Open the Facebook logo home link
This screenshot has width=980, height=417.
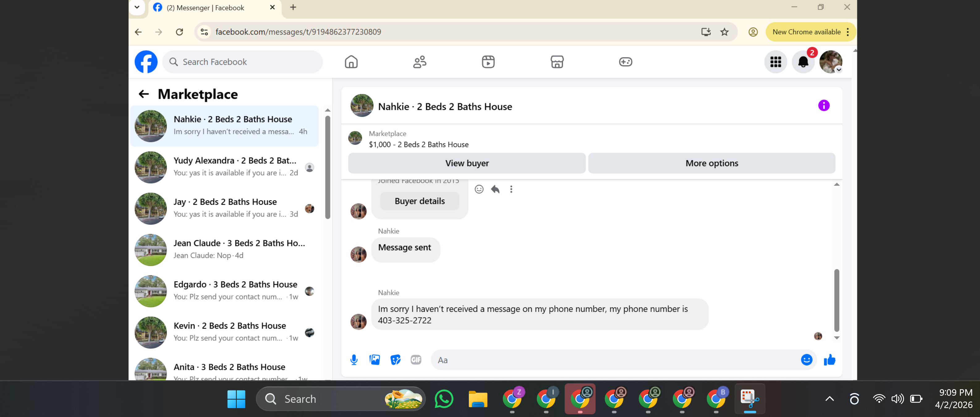(146, 62)
